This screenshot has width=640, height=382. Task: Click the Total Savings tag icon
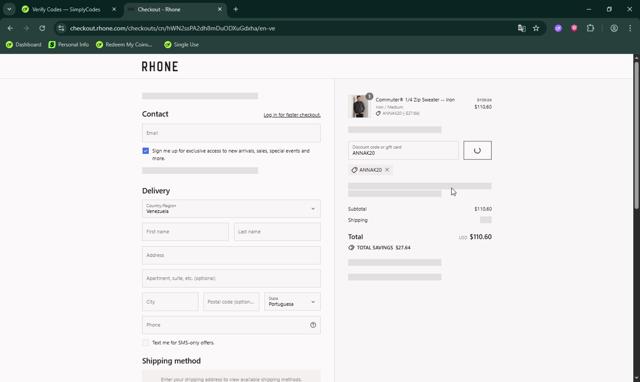tap(351, 248)
